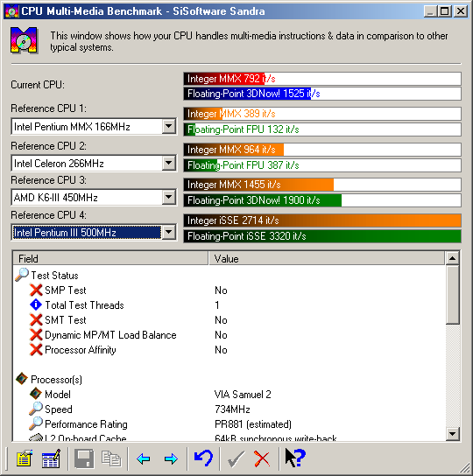Click the title bar application icon
This screenshot has width=473, height=476.
point(12,11)
